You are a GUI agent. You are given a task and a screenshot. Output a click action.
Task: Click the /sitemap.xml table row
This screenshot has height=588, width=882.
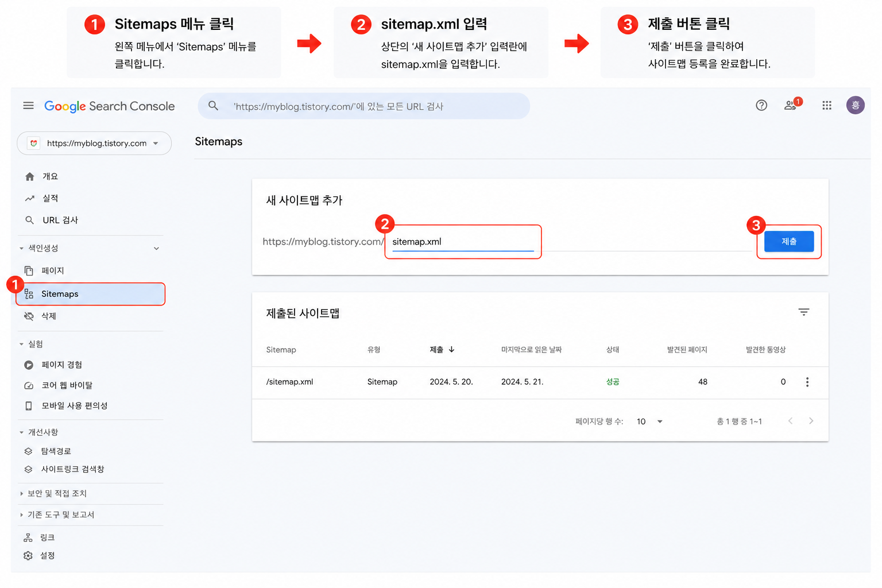pos(540,382)
